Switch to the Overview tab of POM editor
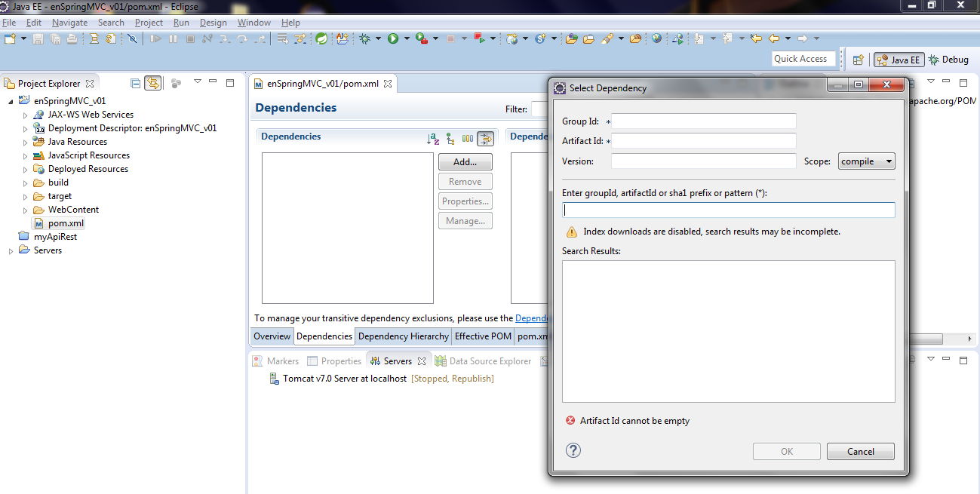 [x=272, y=336]
